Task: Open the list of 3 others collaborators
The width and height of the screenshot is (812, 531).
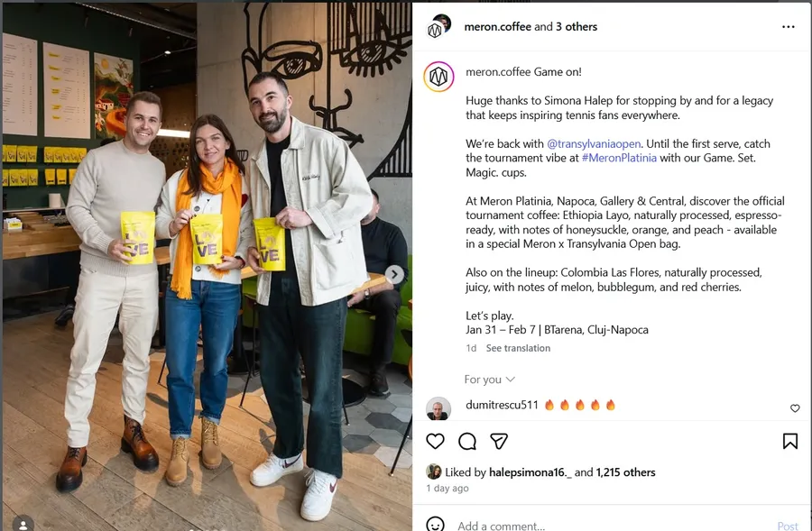Action: pyautogui.click(x=577, y=27)
